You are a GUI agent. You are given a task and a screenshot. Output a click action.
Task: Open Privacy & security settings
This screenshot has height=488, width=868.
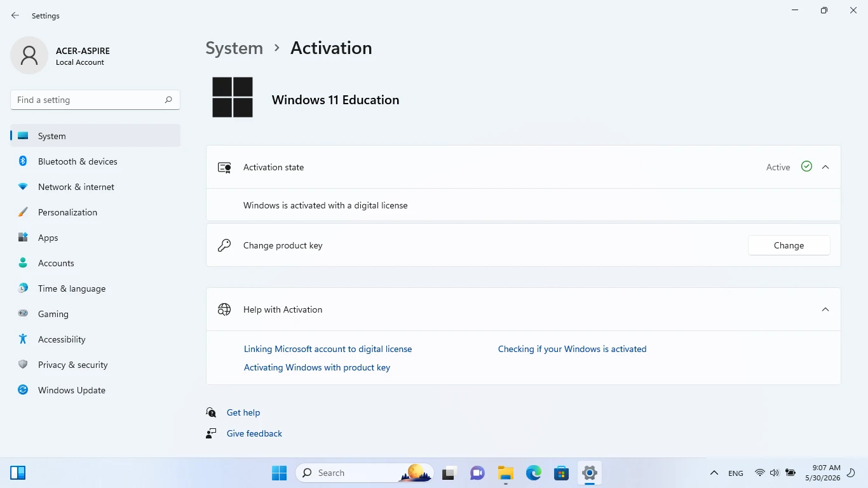pos(95,365)
